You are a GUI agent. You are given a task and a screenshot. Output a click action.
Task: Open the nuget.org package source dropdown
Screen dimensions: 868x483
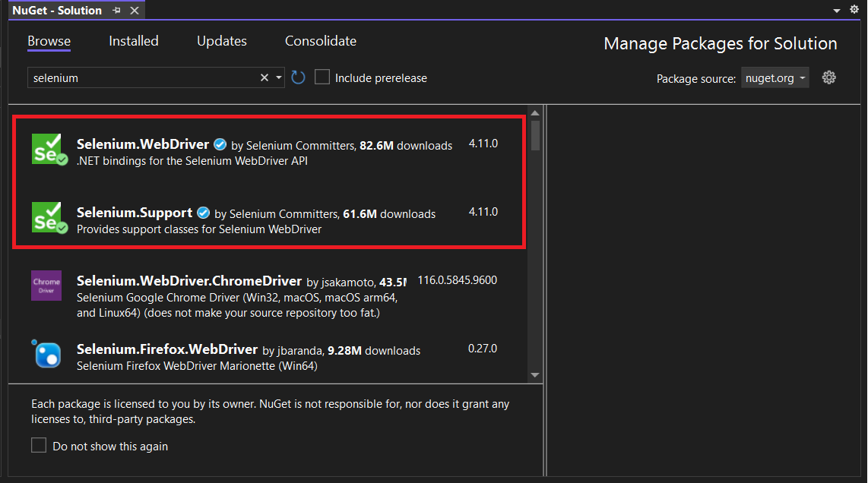tap(775, 78)
